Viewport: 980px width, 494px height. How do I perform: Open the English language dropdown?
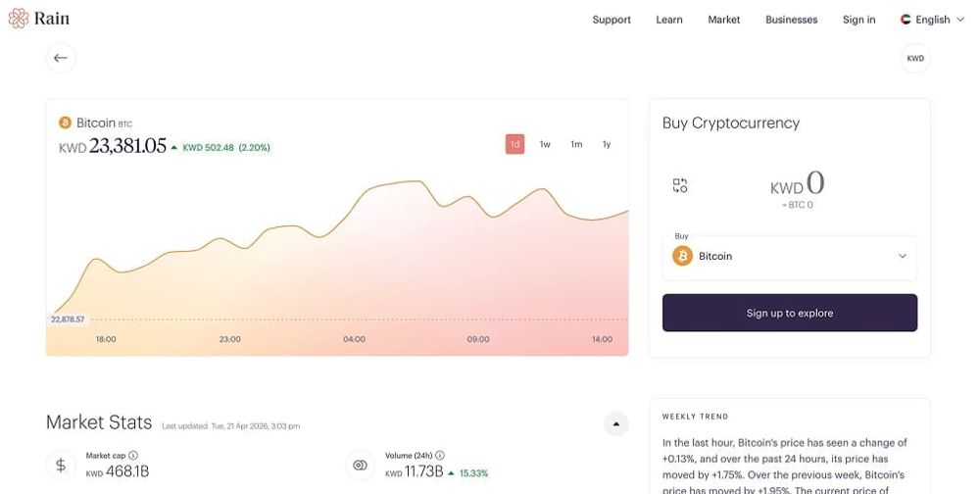coord(933,20)
